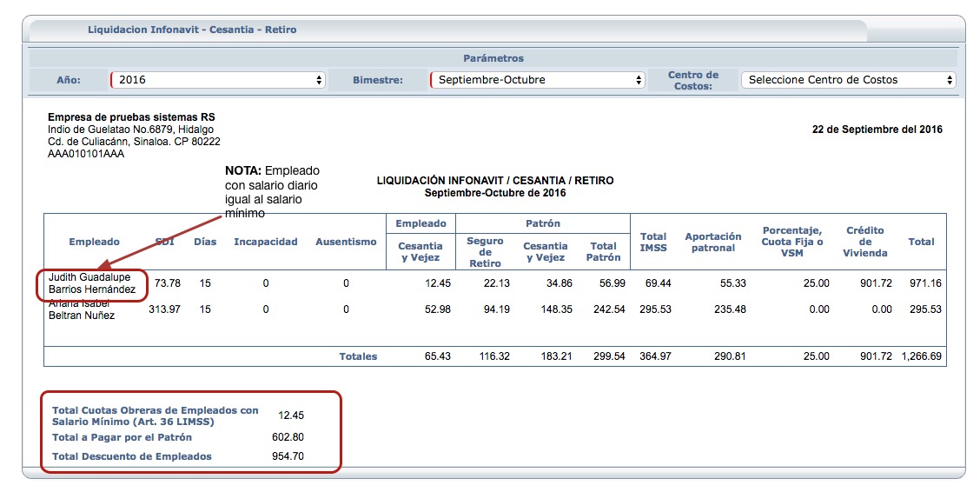Screen dimensions: 980x492
Task: Click the Incapacidad column header
Action: [266, 242]
